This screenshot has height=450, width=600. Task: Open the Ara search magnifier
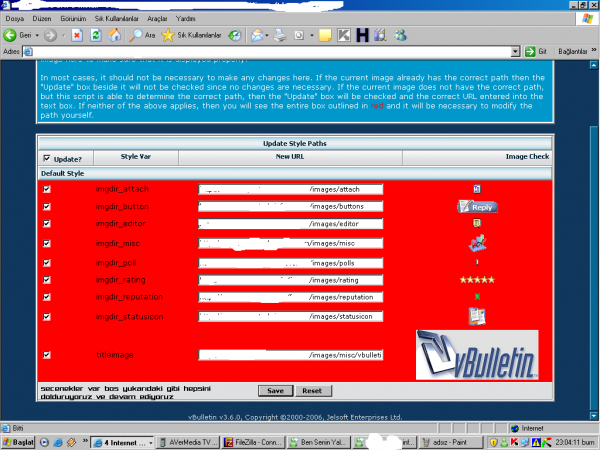135,35
